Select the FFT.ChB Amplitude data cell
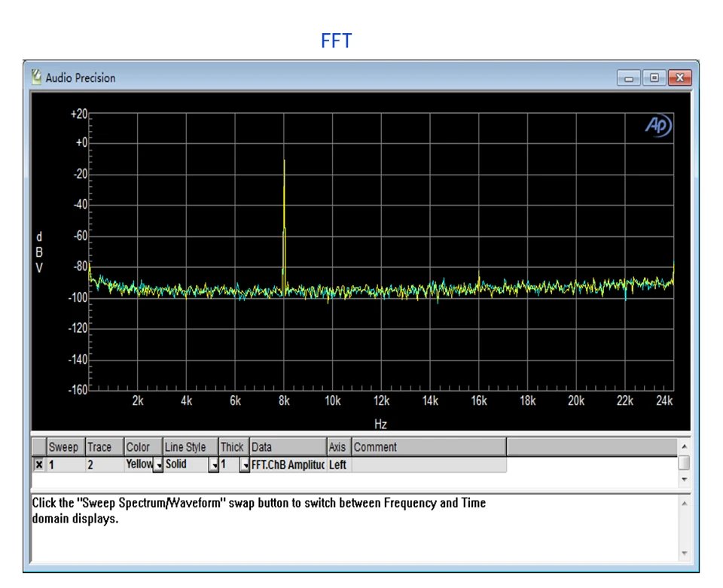This screenshot has width=723, height=588. (288, 465)
